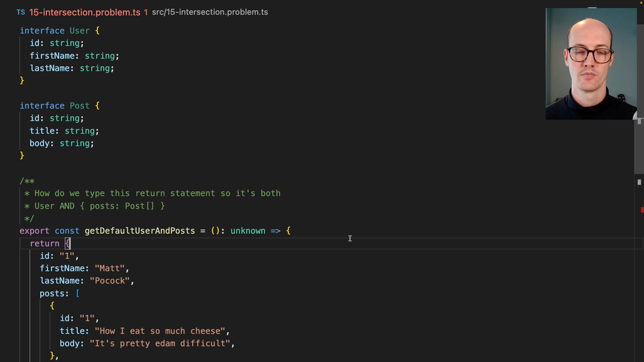This screenshot has width=644, height=362.
Task: Click the "How I eat so much cheese" string
Action: pyautogui.click(x=162, y=331)
